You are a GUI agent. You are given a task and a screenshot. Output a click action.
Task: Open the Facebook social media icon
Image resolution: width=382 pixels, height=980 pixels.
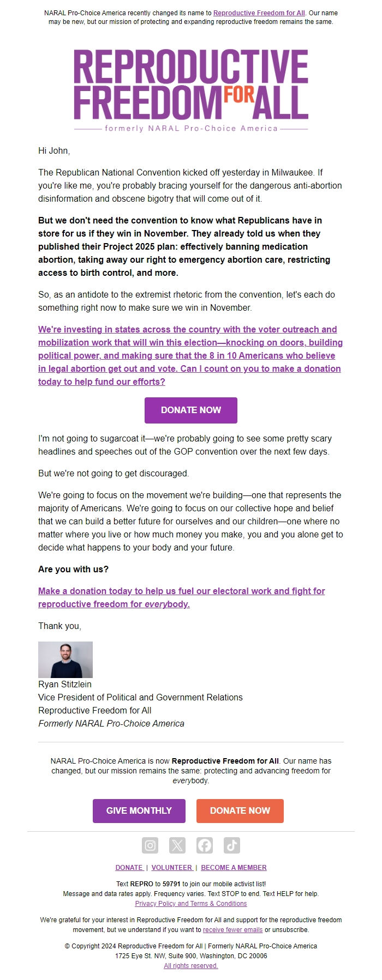pyautogui.click(x=204, y=845)
